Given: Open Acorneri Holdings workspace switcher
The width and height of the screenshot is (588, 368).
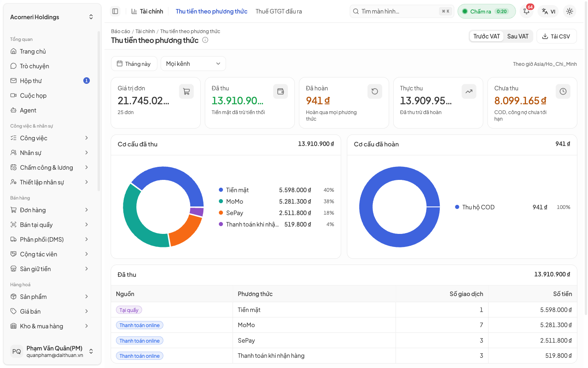Looking at the screenshot, I should 52,17.
